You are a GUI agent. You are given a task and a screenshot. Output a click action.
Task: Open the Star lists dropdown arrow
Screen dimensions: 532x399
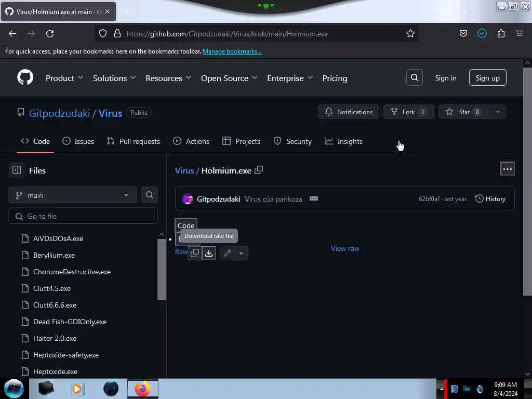[497, 112]
